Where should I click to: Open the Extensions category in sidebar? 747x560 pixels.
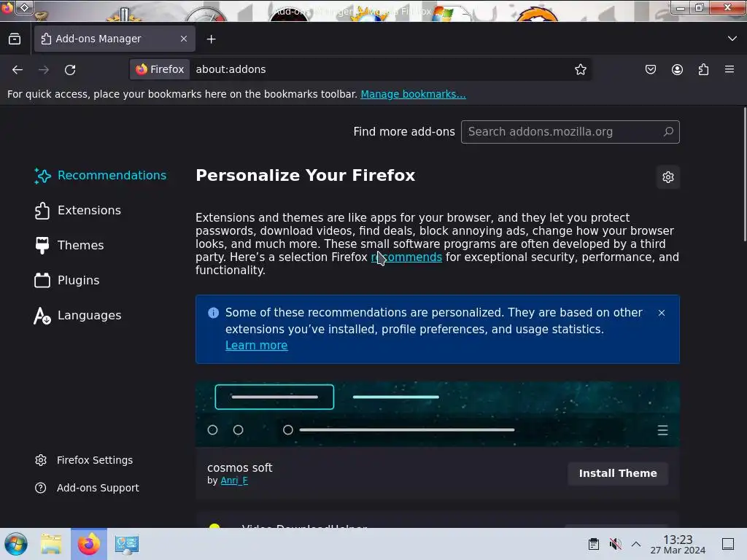(x=77, y=211)
